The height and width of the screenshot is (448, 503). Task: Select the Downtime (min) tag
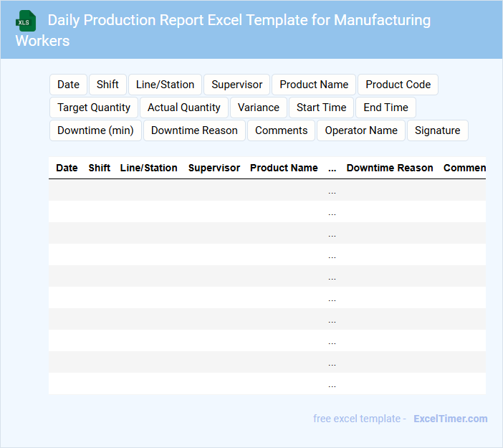(95, 130)
